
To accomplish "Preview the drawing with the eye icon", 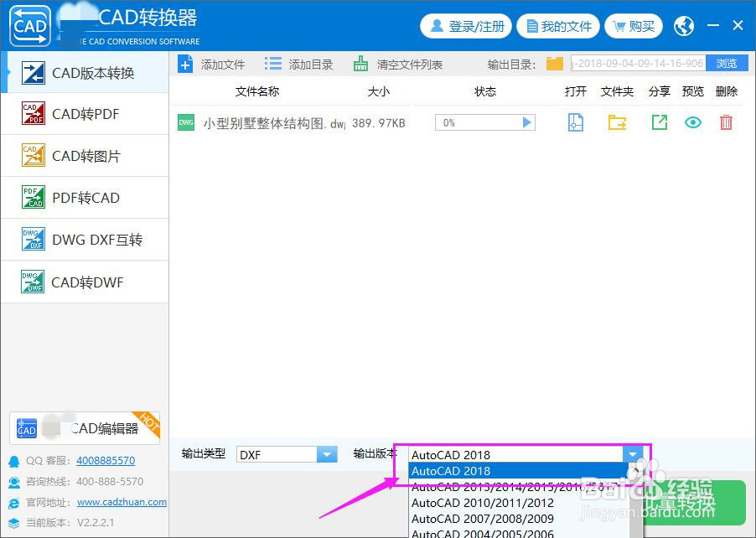I will pos(693,122).
